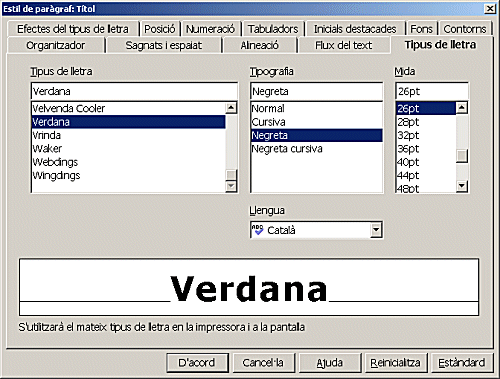Click size list scroll up arrow

[x=462, y=108]
